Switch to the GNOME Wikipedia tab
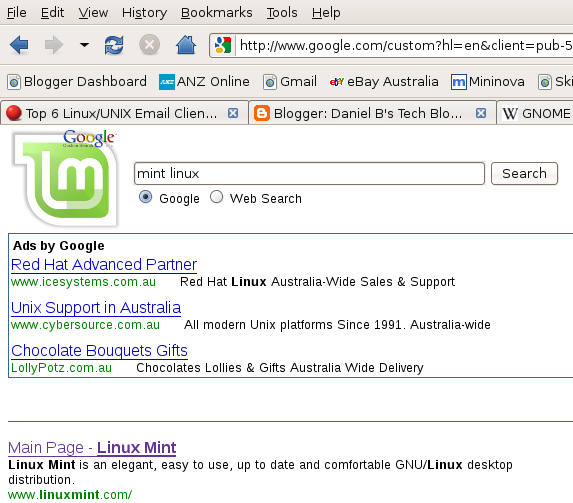 (535, 113)
